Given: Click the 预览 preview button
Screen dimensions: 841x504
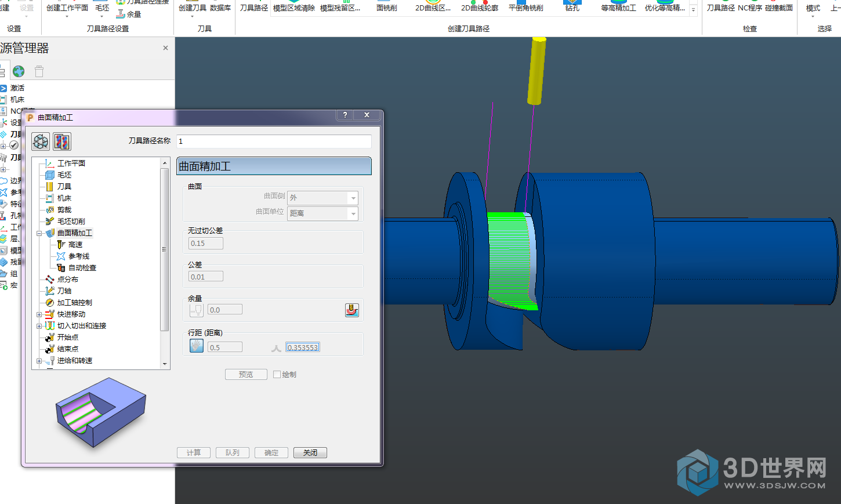Looking at the screenshot, I should pyautogui.click(x=246, y=375).
